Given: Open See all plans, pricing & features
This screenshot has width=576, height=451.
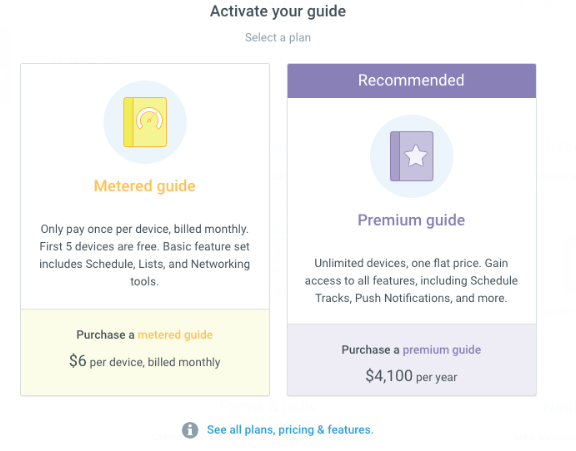Looking at the screenshot, I should (x=290, y=430).
